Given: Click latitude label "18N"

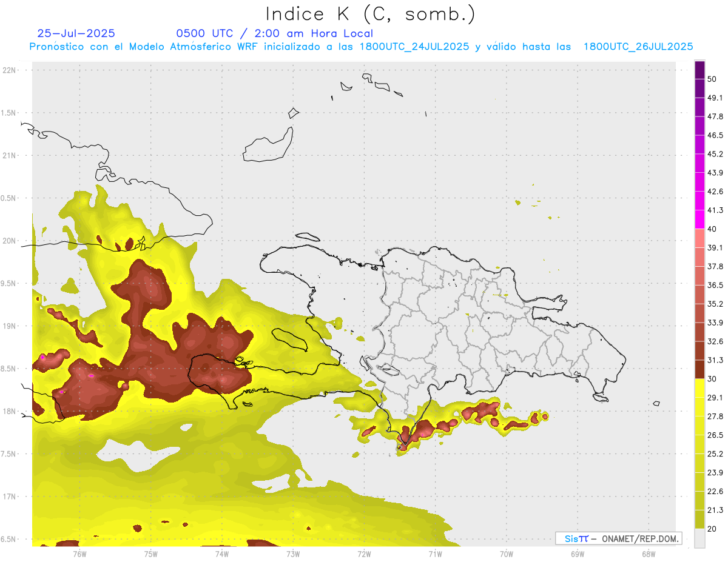Looking at the screenshot, I should click(9, 412).
